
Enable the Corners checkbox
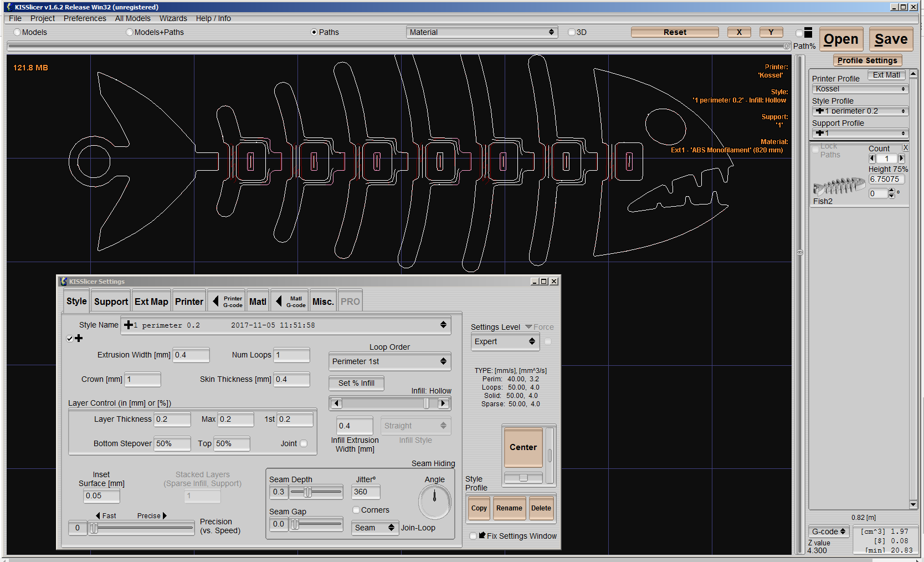tap(356, 510)
